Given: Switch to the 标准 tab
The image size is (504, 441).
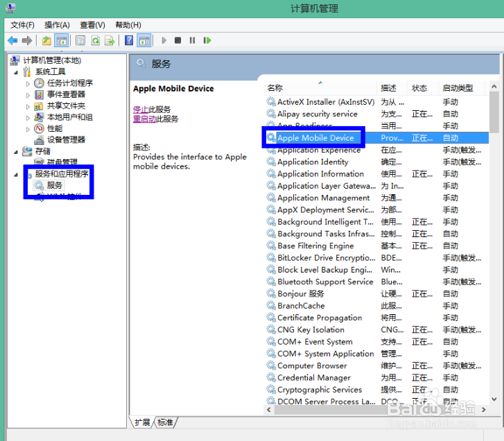Looking at the screenshot, I should click(165, 422).
